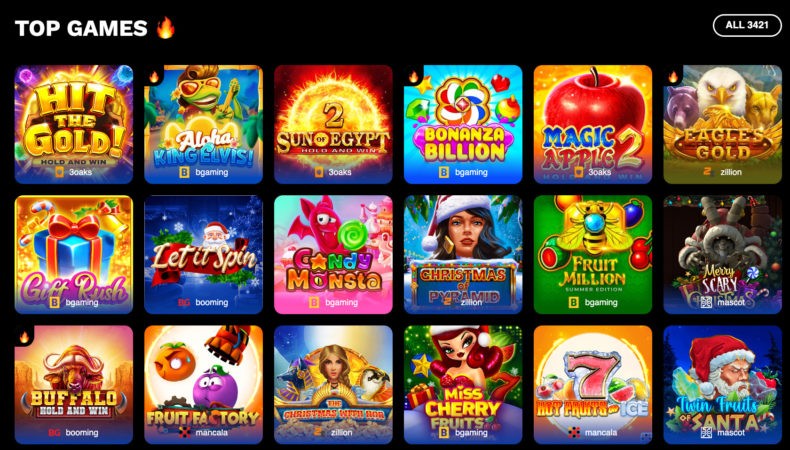Launch the Eagle's Gold slot
Screen dimensions: 790x450
[x=722, y=124]
